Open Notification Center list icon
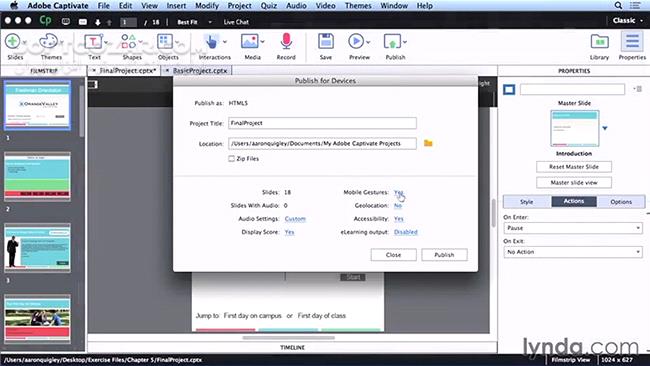 635,5
